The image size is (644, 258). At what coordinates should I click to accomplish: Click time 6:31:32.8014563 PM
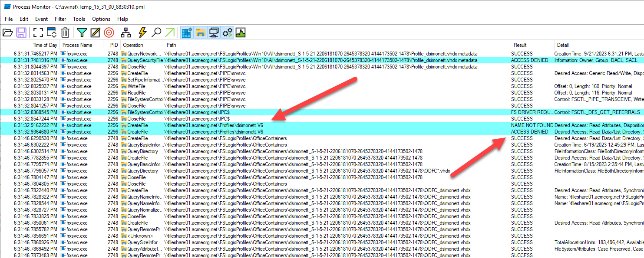[x=35, y=73]
